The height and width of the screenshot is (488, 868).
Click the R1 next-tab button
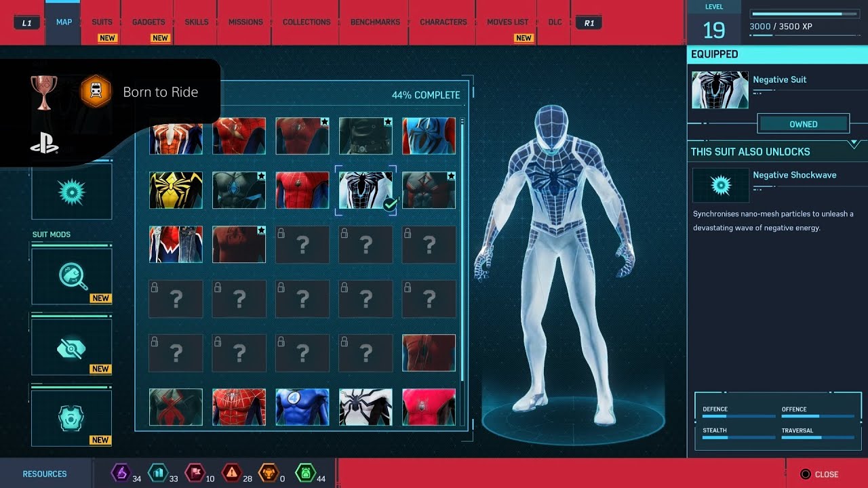point(589,22)
